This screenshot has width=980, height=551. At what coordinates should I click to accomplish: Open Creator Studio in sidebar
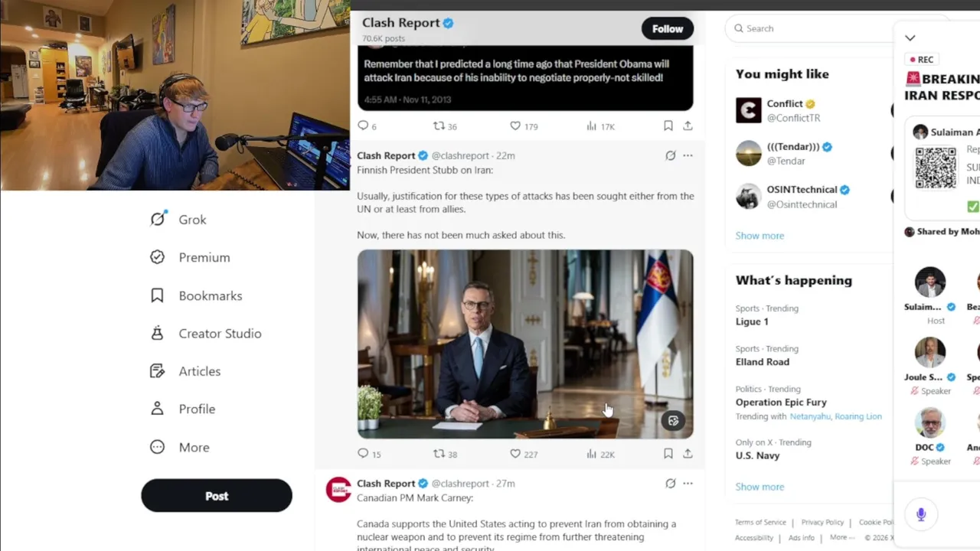point(205,334)
